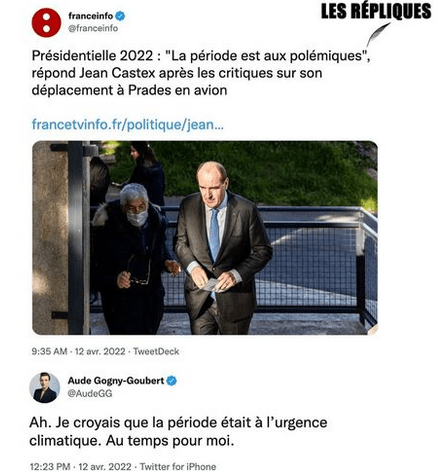Click the franceinfo display name

90,16
